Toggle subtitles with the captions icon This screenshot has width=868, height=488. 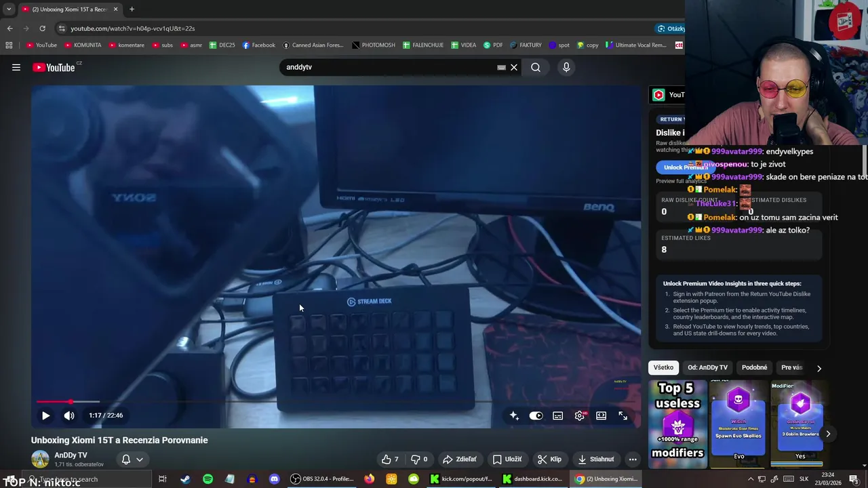[x=557, y=415]
